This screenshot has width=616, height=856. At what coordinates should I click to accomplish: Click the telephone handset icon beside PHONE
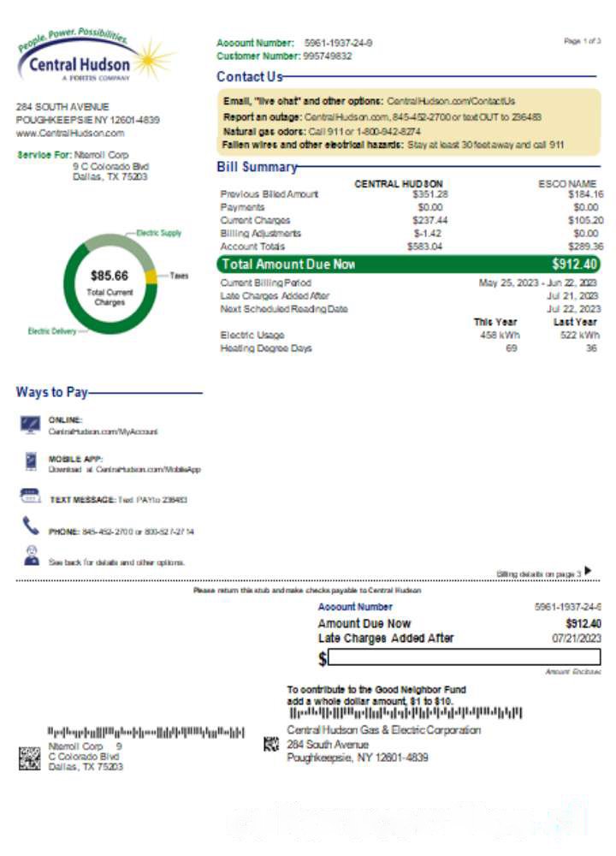pyautogui.click(x=31, y=527)
